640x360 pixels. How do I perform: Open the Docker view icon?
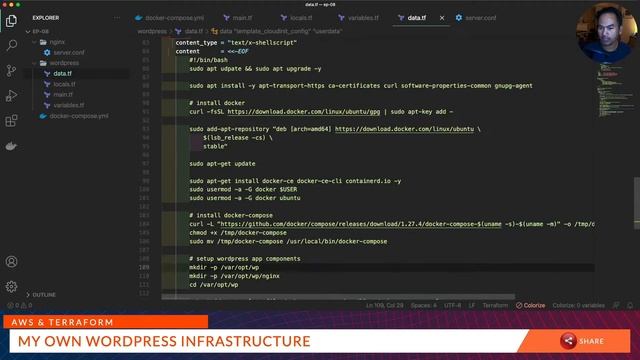coord(11,146)
